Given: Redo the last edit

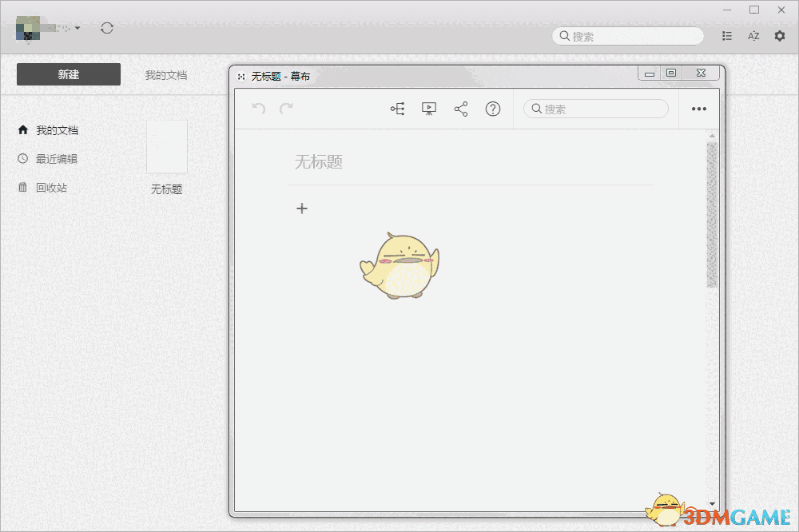Looking at the screenshot, I should (287, 109).
